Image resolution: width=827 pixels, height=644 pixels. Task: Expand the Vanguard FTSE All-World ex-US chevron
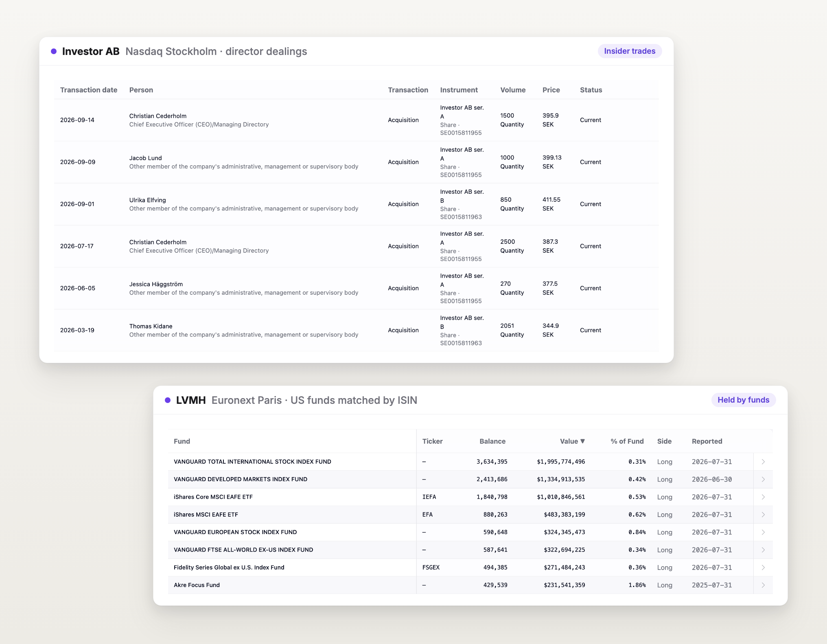763,550
